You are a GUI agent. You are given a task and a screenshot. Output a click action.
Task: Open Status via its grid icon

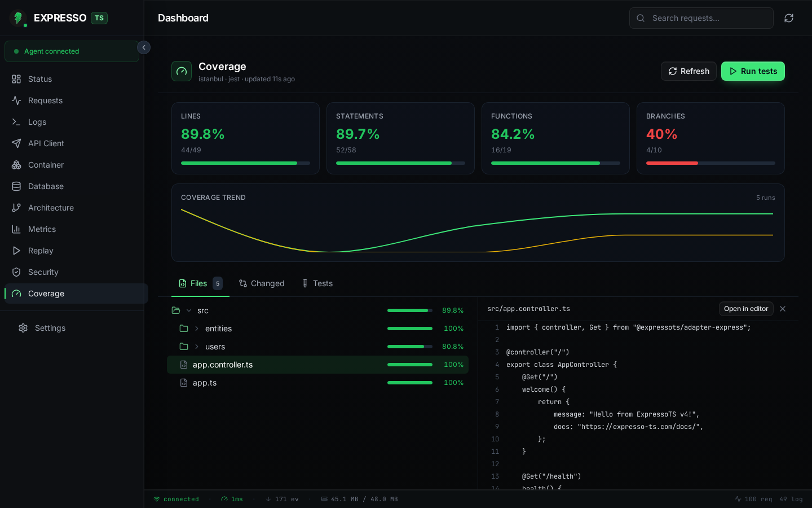pos(16,79)
